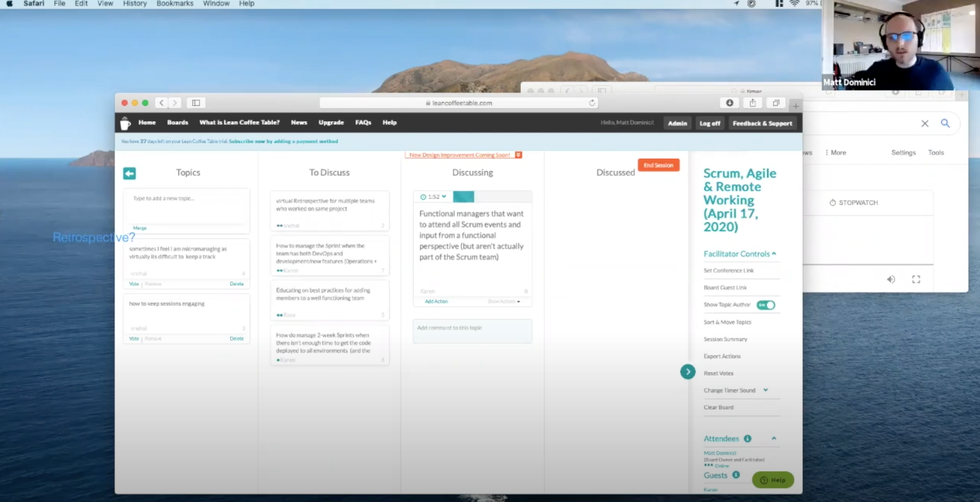Open the Home nav item
The image size is (980, 502).
(x=147, y=122)
